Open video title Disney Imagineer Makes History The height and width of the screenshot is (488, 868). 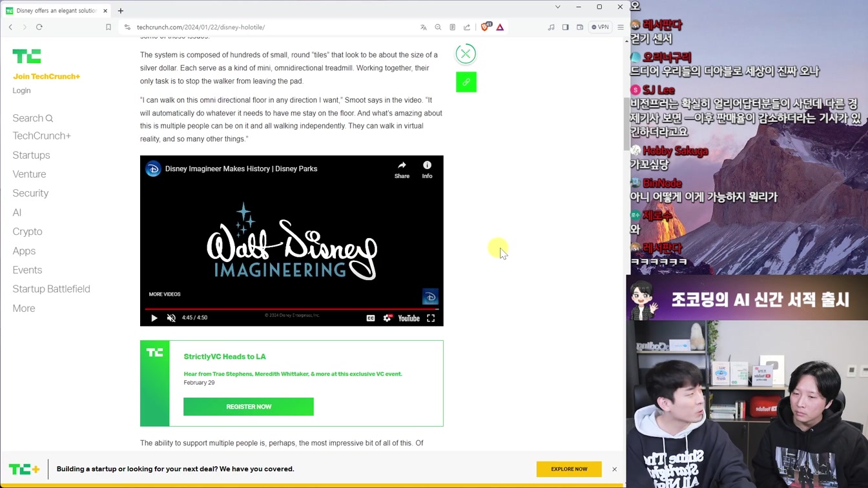pyautogui.click(x=241, y=168)
